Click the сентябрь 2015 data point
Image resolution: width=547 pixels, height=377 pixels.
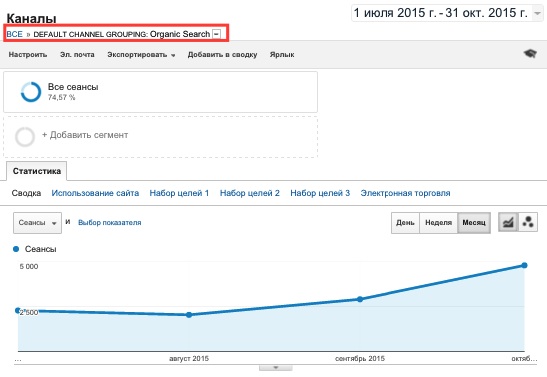360,299
